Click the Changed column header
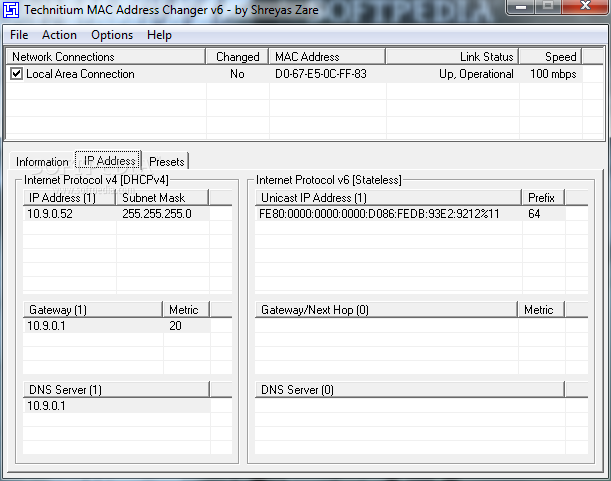The image size is (611, 481). 237,57
